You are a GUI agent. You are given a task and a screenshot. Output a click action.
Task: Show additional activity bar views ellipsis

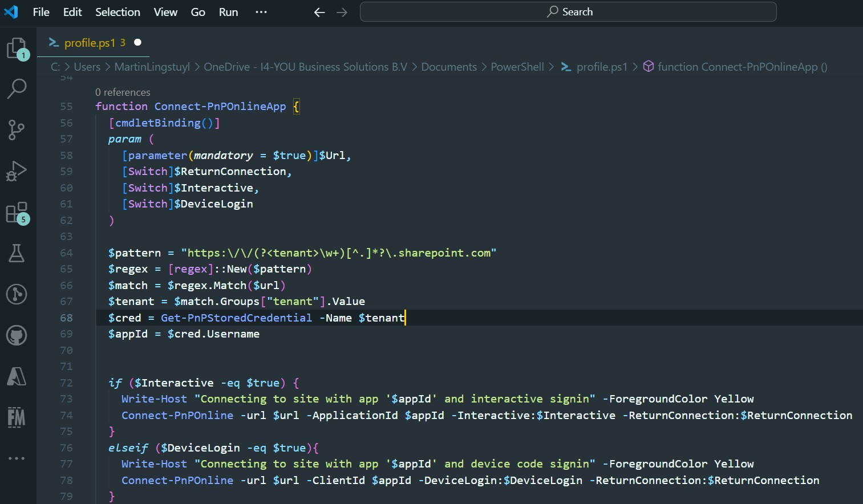click(x=17, y=458)
